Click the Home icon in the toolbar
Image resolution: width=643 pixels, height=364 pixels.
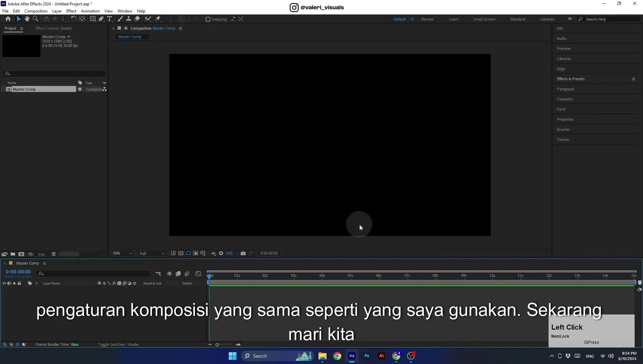(8, 19)
